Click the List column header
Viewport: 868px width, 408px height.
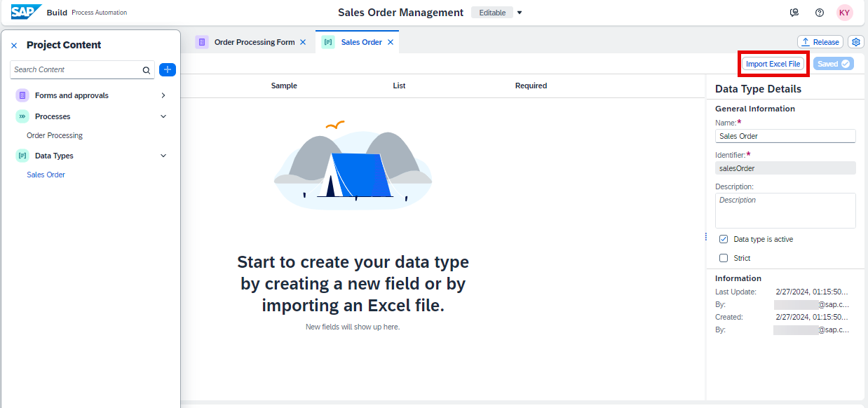point(399,86)
